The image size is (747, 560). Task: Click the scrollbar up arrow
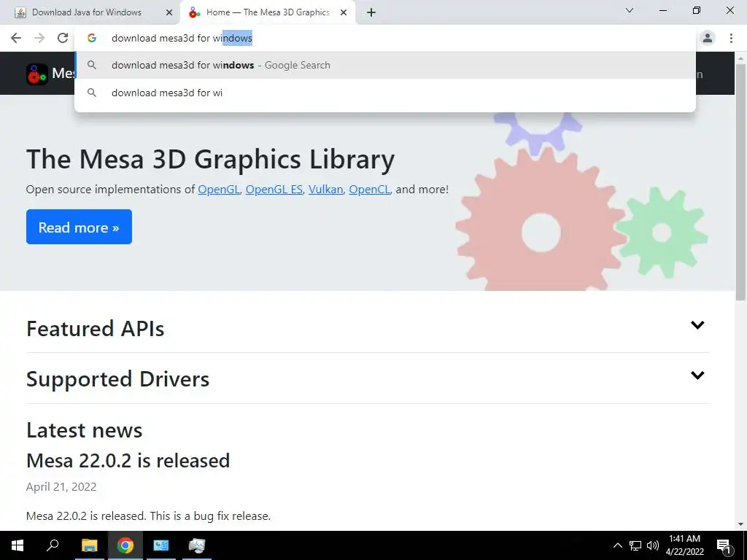click(x=740, y=58)
